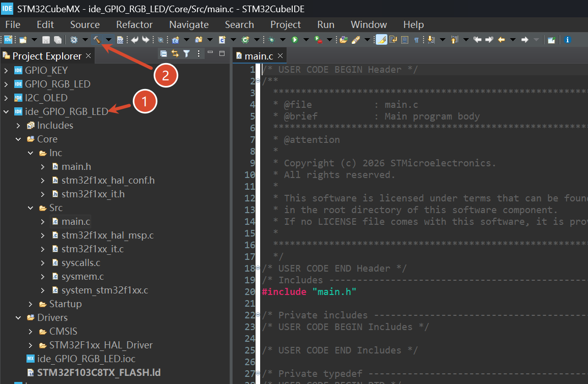
Task: Open dropdown next to the debug bug icon
Action: [283, 40]
